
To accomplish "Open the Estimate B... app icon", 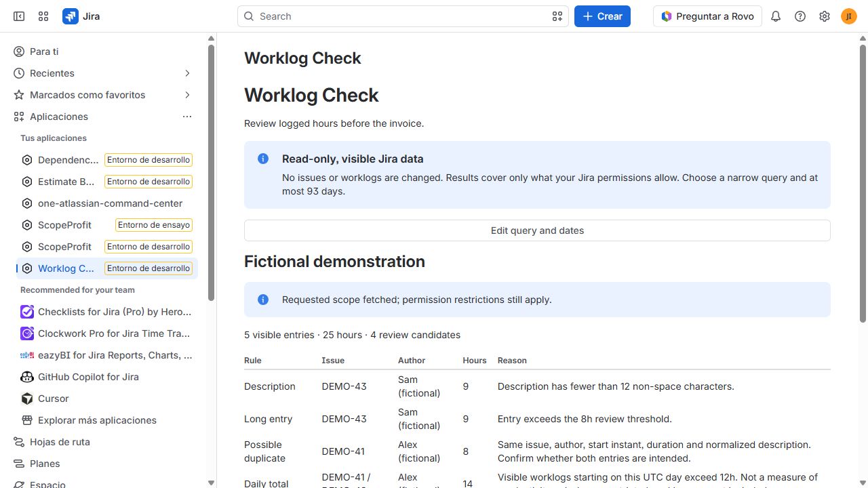I will pos(27,182).
